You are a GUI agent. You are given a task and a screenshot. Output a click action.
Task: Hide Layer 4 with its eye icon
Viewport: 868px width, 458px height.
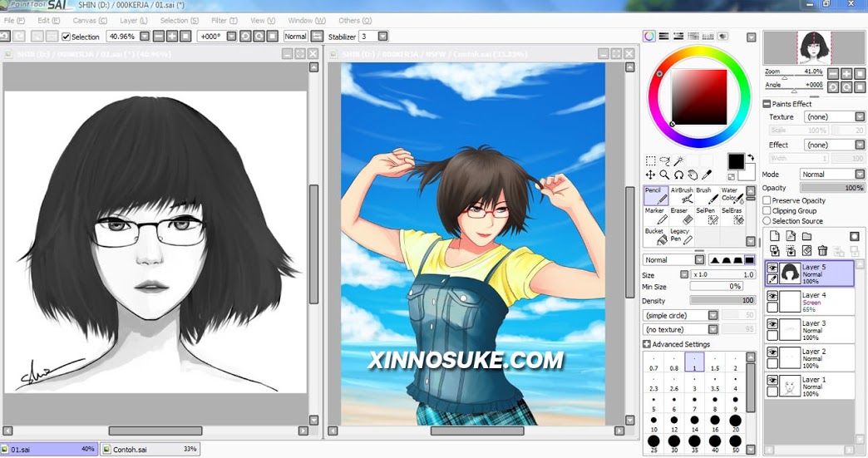point(772,296)
